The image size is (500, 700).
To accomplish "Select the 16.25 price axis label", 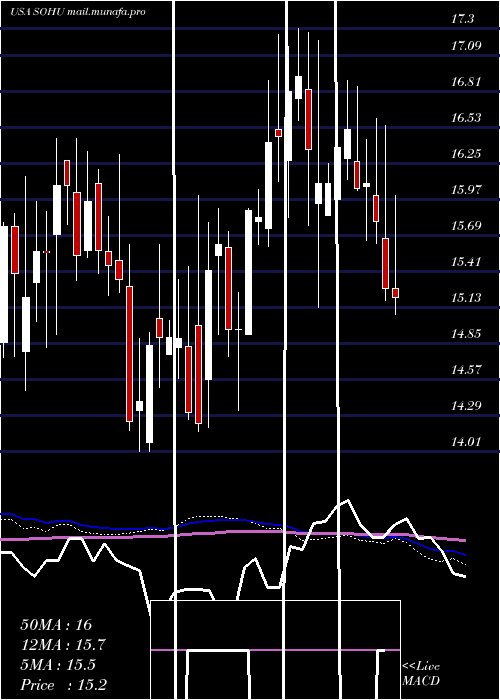I will (x=467, y=154).
